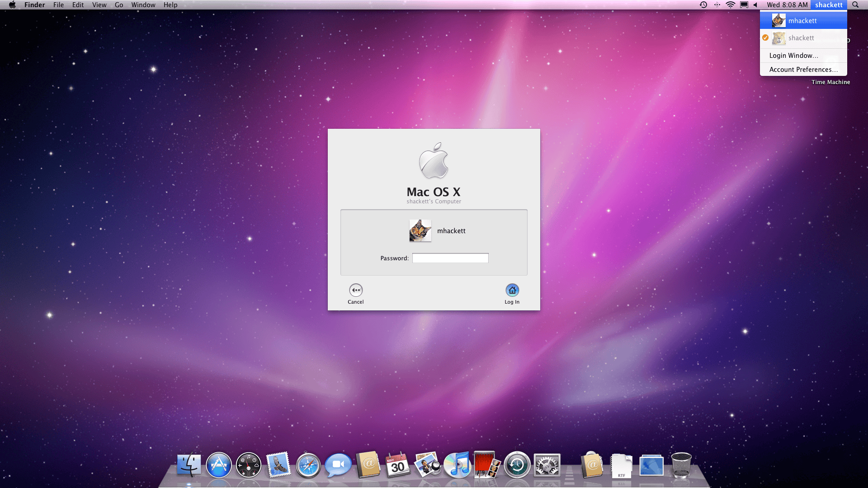Click the Log In house button
868x488 pixels.
(x=512, y=290)
